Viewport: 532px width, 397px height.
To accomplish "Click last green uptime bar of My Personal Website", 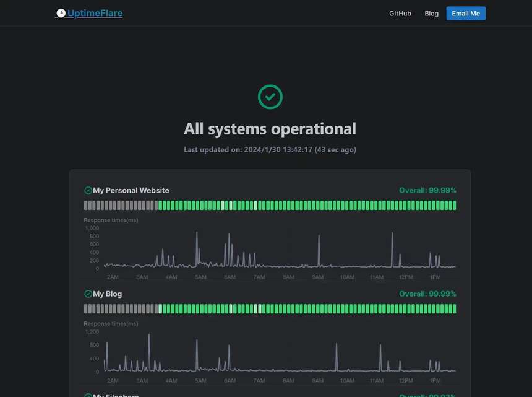I will 454,205.
